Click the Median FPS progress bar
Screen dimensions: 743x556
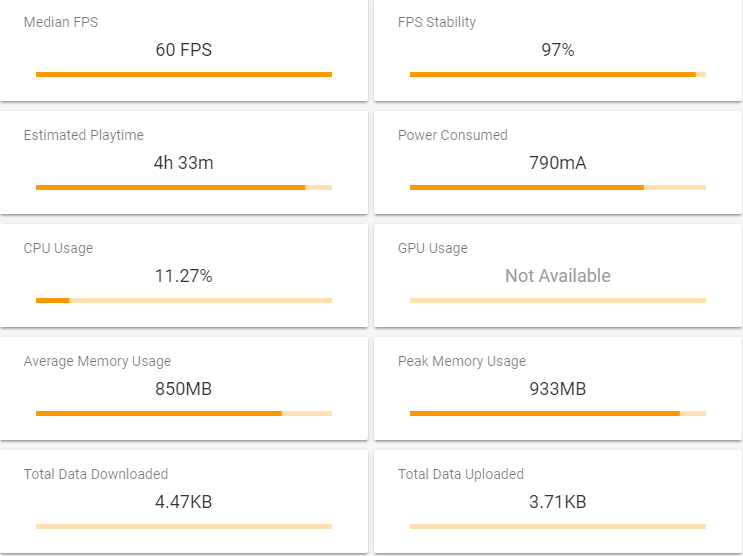pyautogui.click(x=184, y=74)
